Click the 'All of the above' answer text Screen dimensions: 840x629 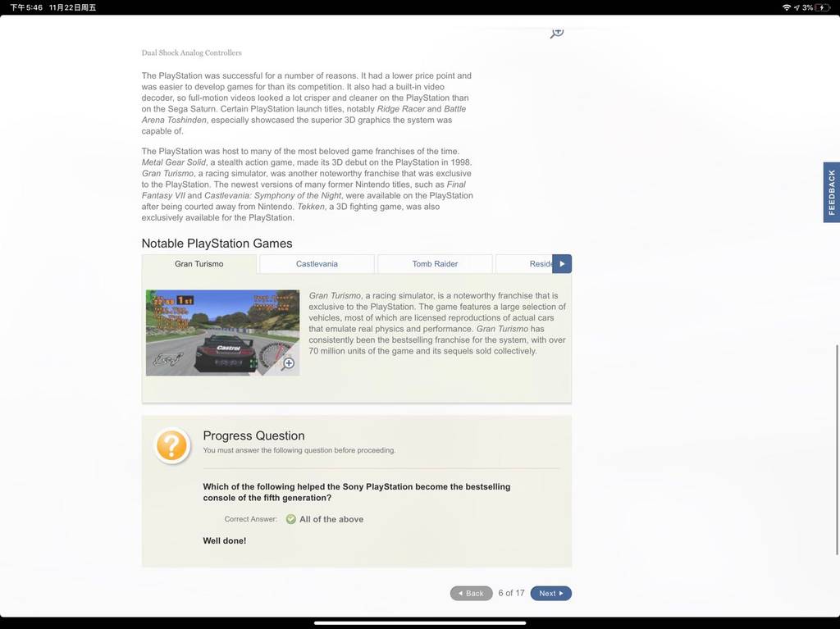331,519
